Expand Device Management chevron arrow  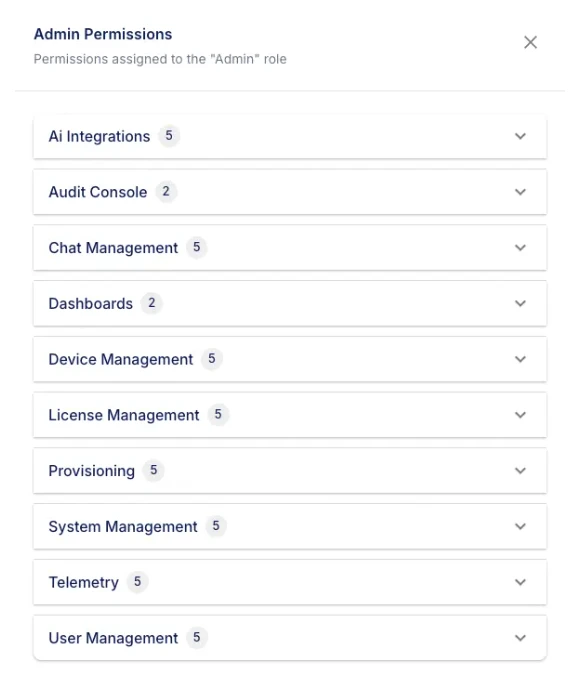pos(520,359)
